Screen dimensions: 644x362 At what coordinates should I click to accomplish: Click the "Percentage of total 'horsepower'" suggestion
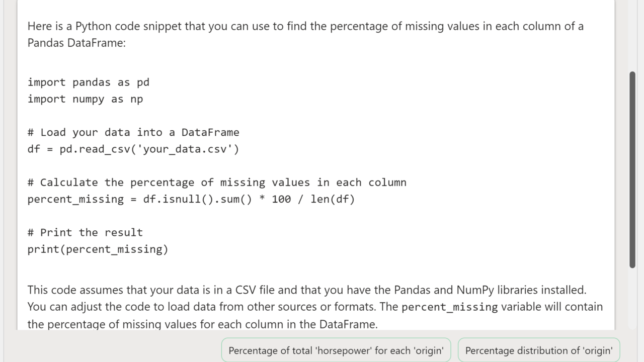[336, 350]
